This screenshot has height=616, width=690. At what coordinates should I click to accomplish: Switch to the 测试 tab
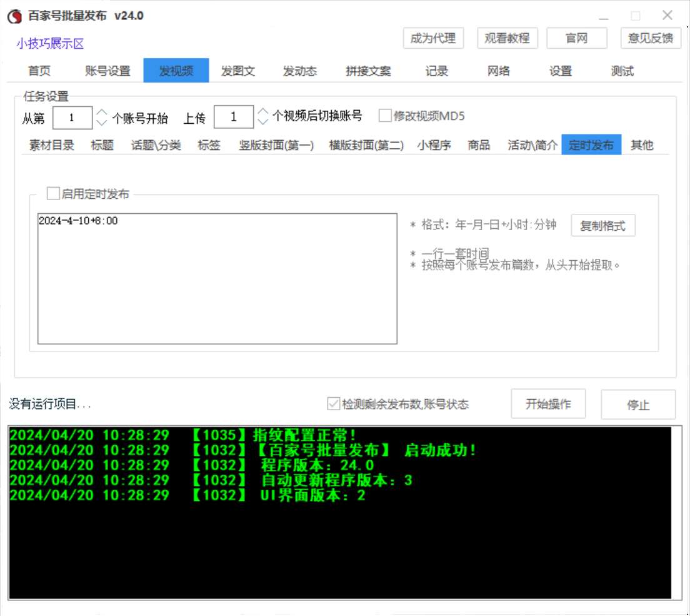622,71
